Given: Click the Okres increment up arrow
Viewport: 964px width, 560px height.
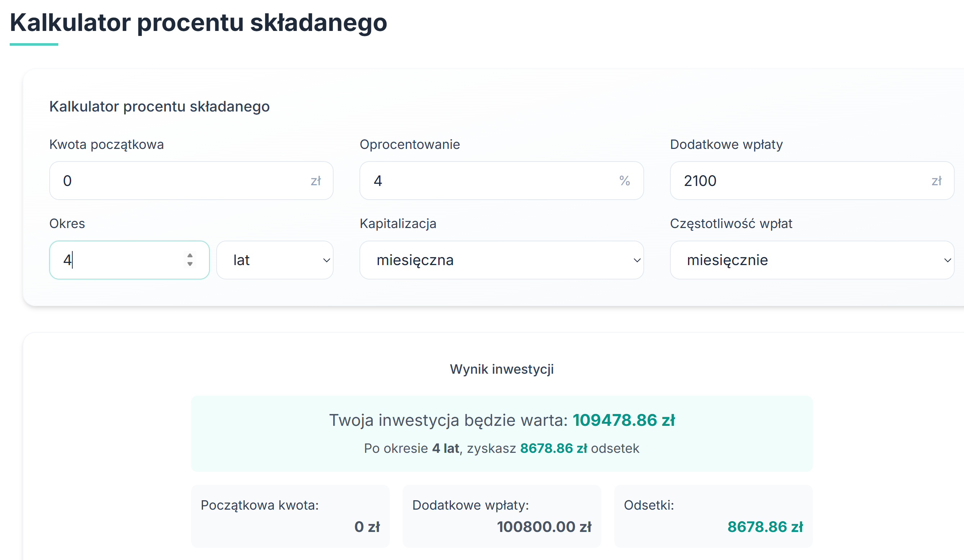Looking at the screenshot, I should click(190, 256).
